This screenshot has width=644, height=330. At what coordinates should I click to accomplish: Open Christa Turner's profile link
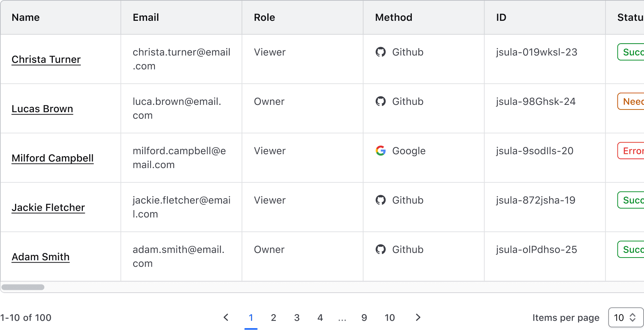tap(46, 59)
